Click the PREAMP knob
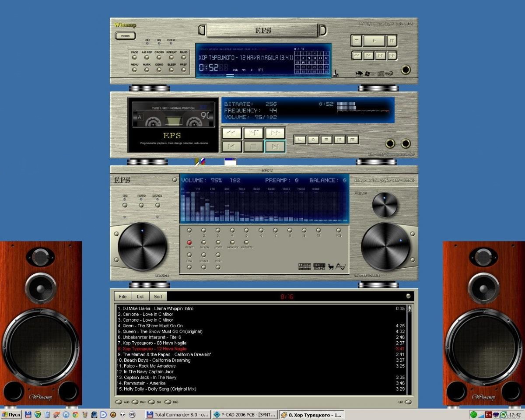Viewport: 525px width, 420px height. pos(385,205)
